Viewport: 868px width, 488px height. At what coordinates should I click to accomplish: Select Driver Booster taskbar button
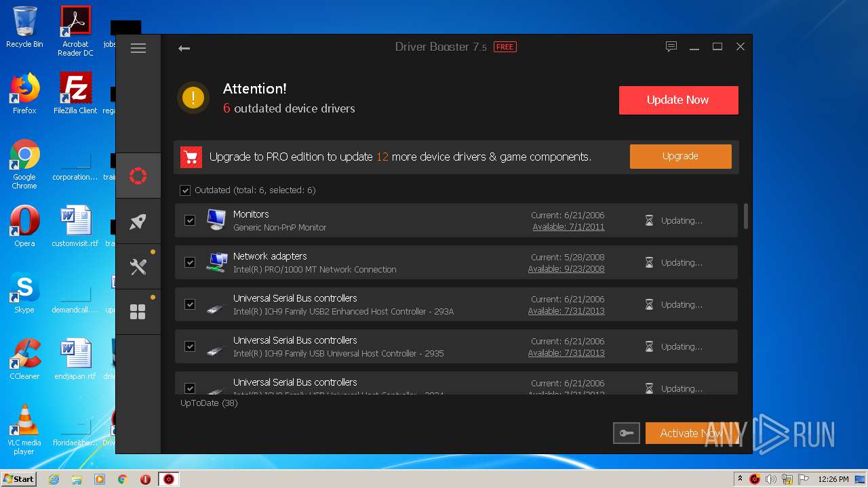[x=169, y=479]
